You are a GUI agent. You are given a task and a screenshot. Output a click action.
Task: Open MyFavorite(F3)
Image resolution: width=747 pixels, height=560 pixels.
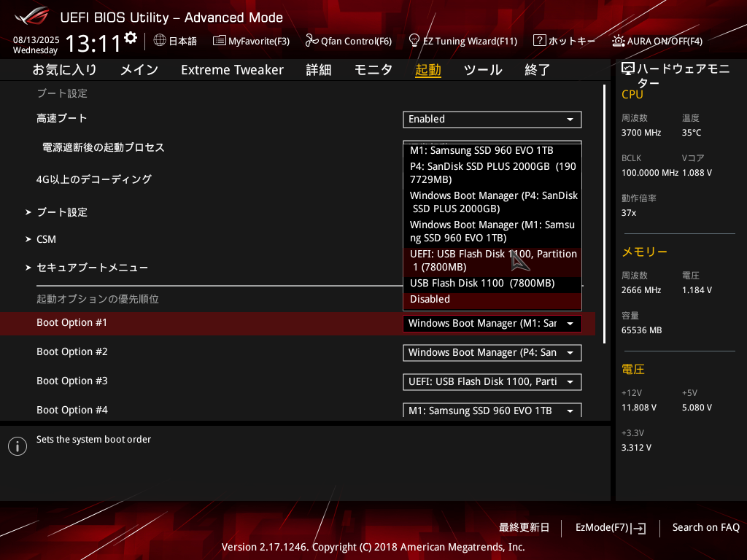(x=251, y=41)
